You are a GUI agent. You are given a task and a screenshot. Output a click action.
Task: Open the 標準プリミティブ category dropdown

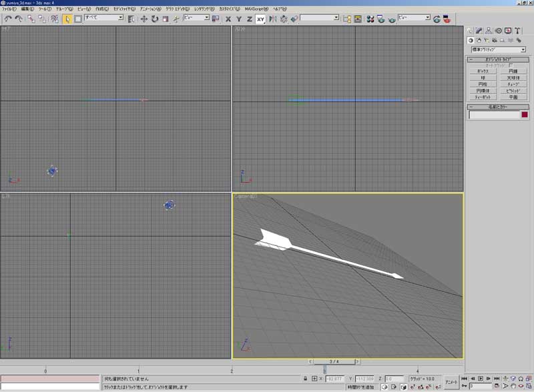[499, 50]
